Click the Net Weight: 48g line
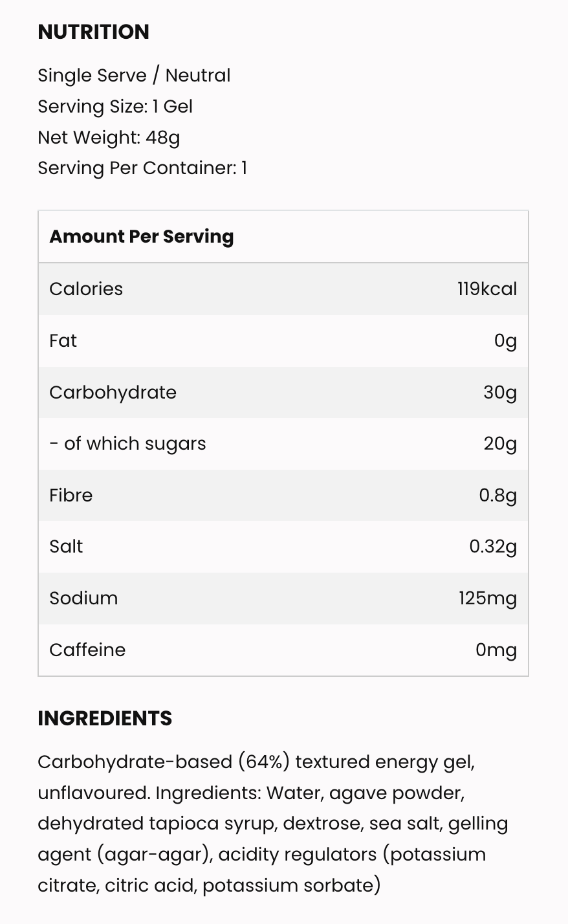Screen dimensions: 568x924 [x=109, y=137]
